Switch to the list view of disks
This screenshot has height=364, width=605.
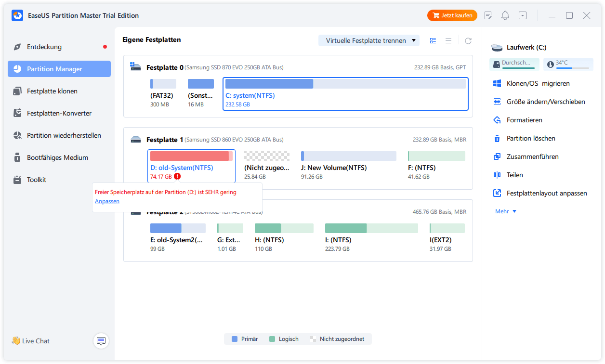pos(448,41)
